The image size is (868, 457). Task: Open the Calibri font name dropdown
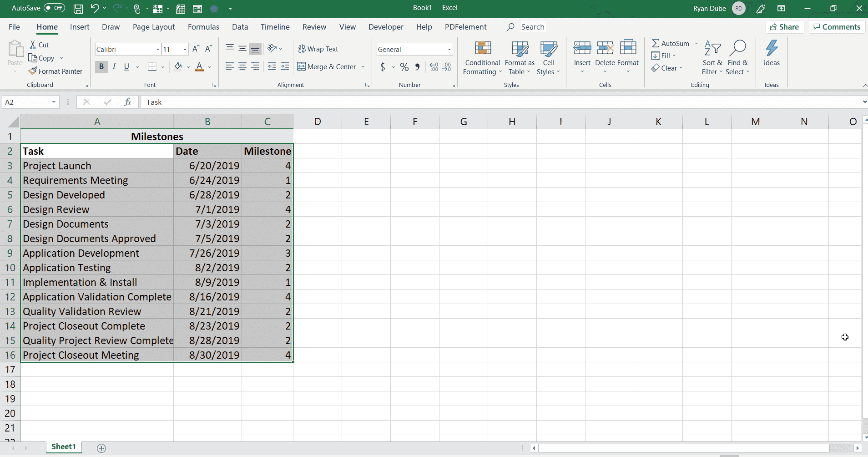(x=157, y=49)
